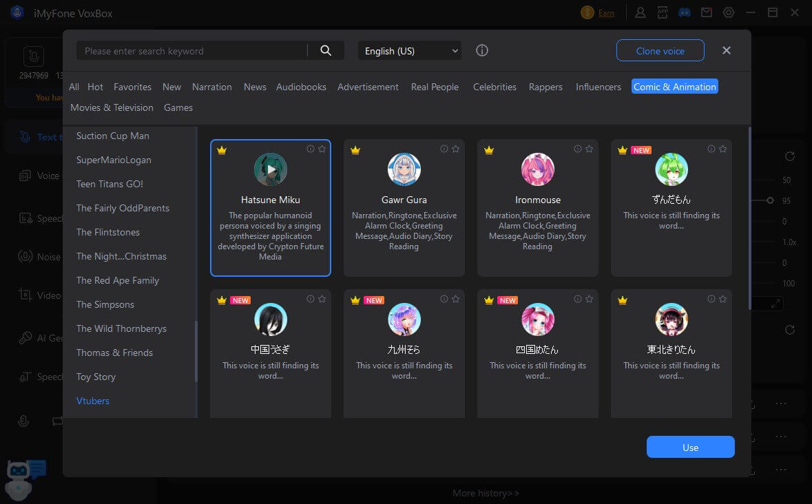The image size is (812, 504).
Task: Select the Gawr Gura avatar
Action: [x=404, y=169]
